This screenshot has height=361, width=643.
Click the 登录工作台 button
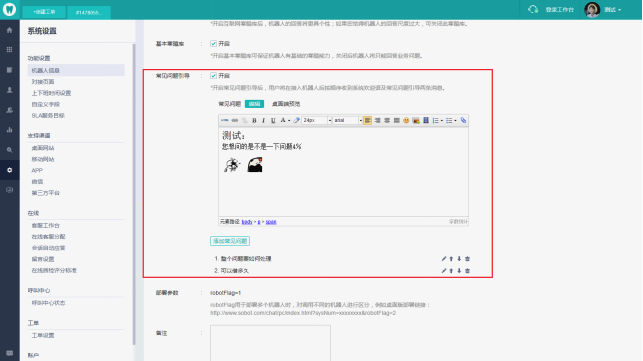point(559,9)
